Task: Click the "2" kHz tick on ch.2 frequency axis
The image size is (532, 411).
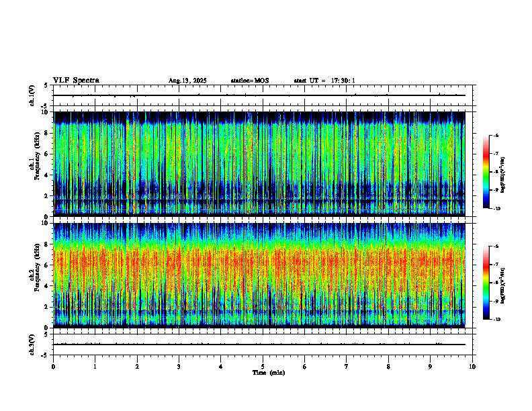Action: pyautogui.click(x=47, y=307)
